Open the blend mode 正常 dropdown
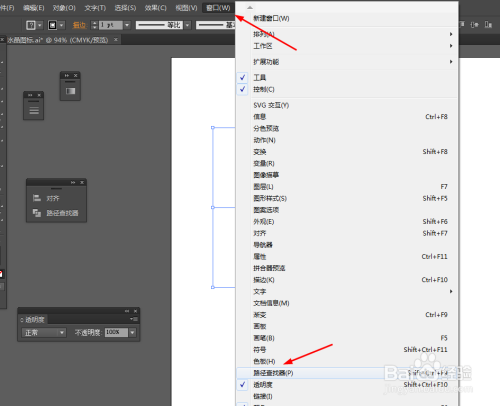The height and width of the screenshot is (406, 500). 44,333
